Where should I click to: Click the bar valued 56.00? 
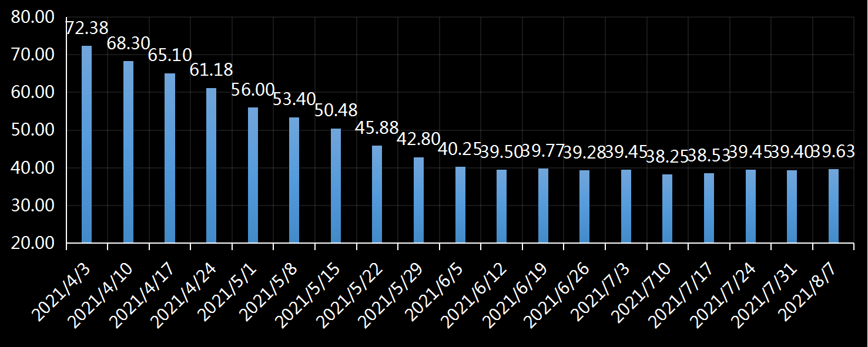[253, 174]
